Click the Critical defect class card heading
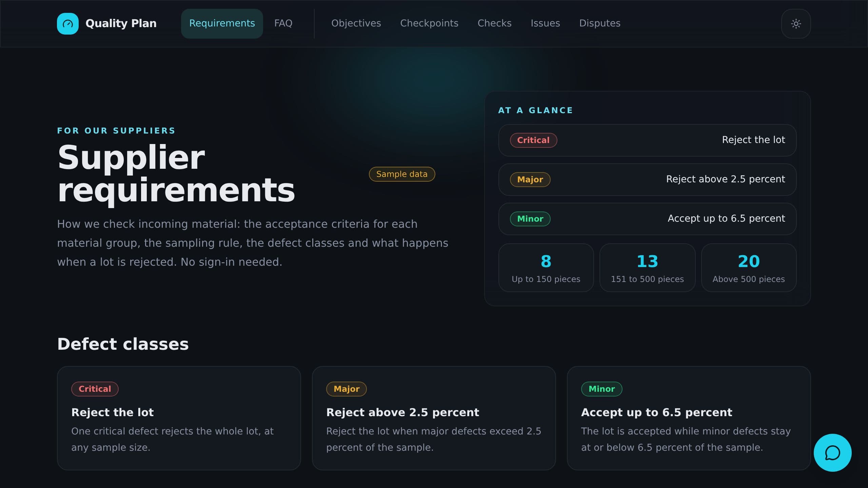 [113, 412]
